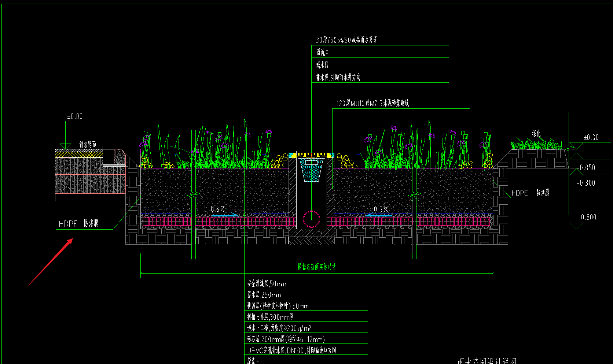Viewport: 613px width, 364px height.
Task: Select the '铺装路面' label
Action: point(88,144)
